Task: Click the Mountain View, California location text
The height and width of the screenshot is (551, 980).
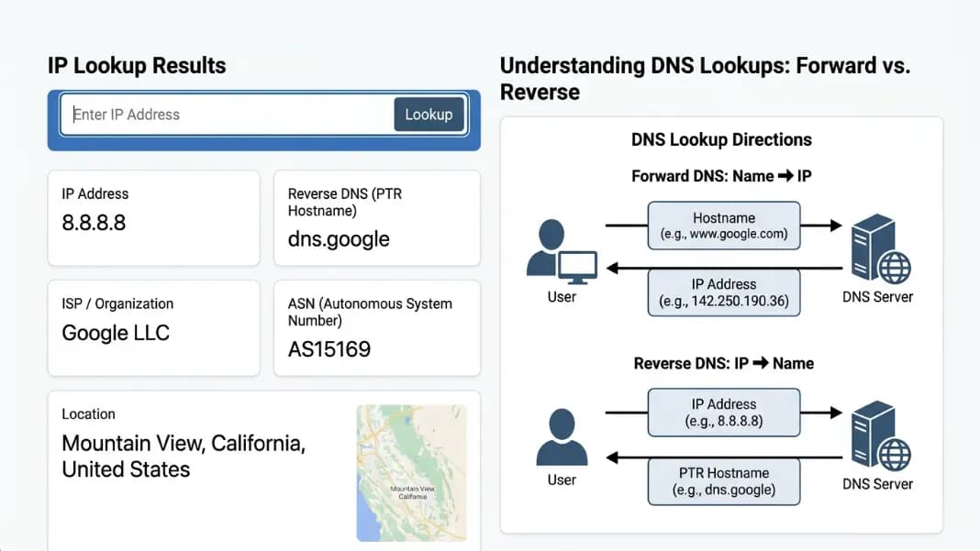Action: click(x=184, y=456)
